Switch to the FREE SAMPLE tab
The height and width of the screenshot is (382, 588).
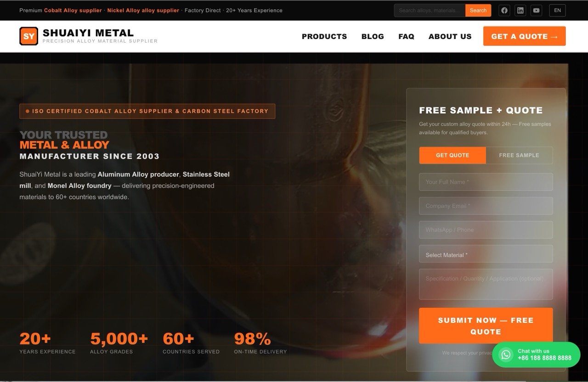[519, 155]
